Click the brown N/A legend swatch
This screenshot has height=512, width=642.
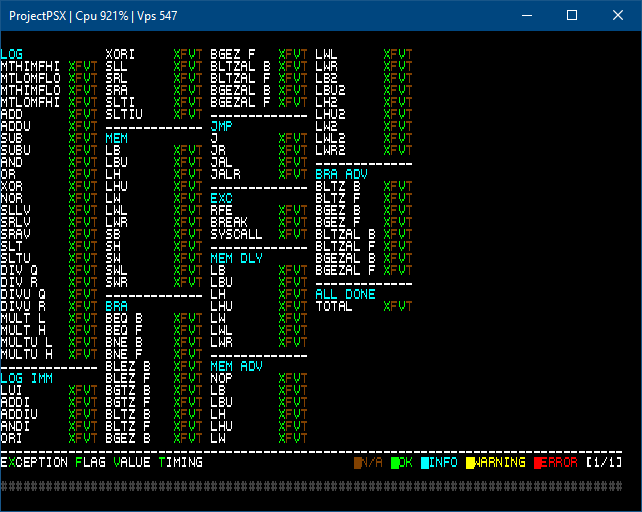[359, 463]
